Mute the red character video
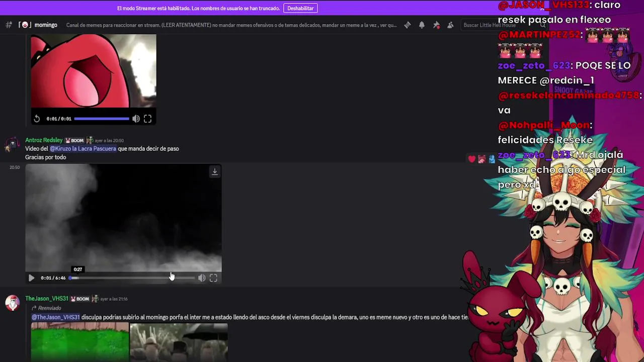644x362 pixels. [136, 119]
